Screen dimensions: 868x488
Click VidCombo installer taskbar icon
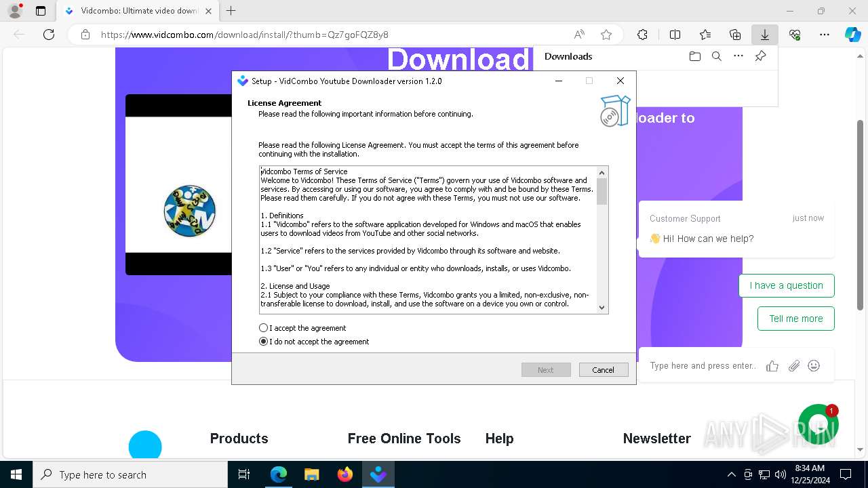click(378, 474)
